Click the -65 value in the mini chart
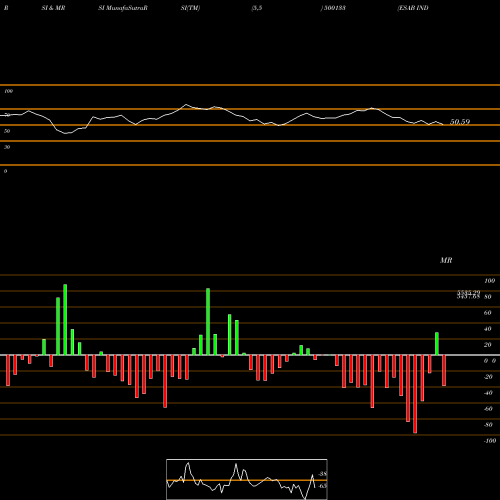The width and height of the screenshot is (500, 500). (x=322, y=486)
